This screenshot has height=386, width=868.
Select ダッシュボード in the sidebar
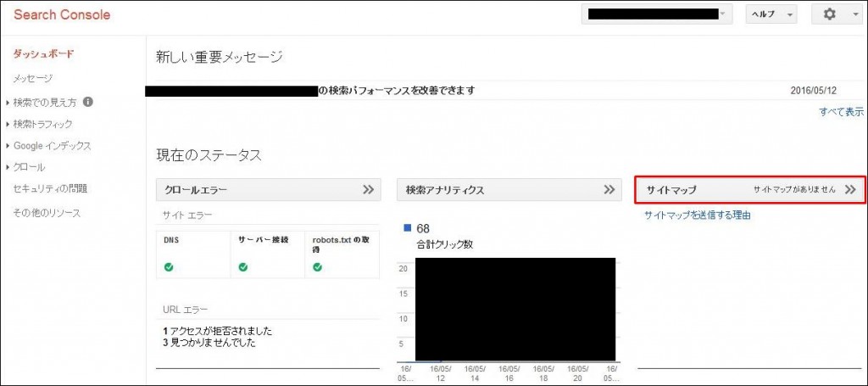coord(43,54)
